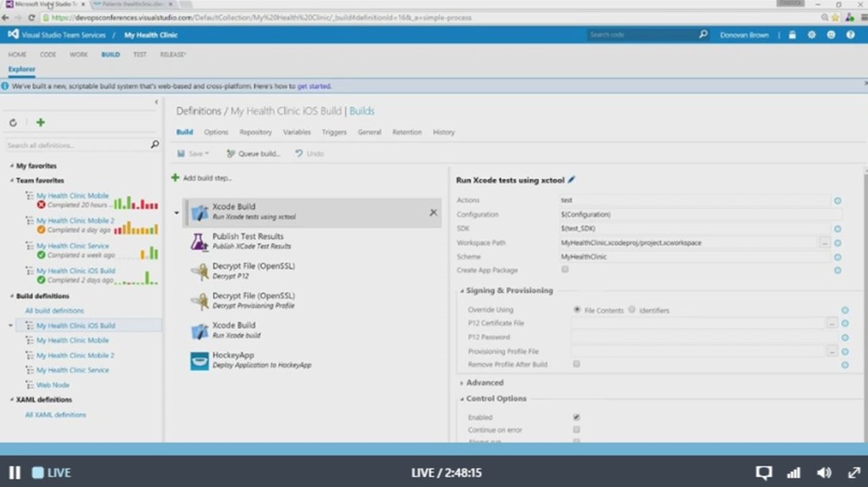Expand the Advanced section
The width and height of the screenshot is (868, 487).
462,383
